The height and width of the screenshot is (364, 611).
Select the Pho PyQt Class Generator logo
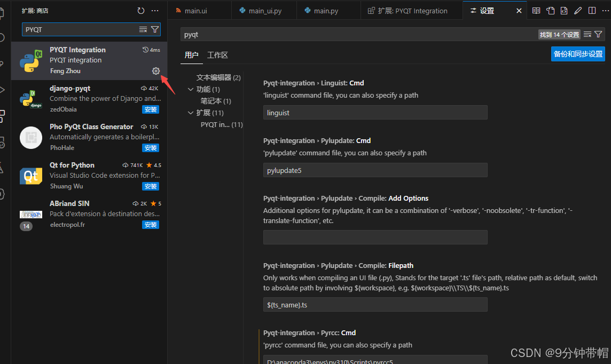coord(31,137)
